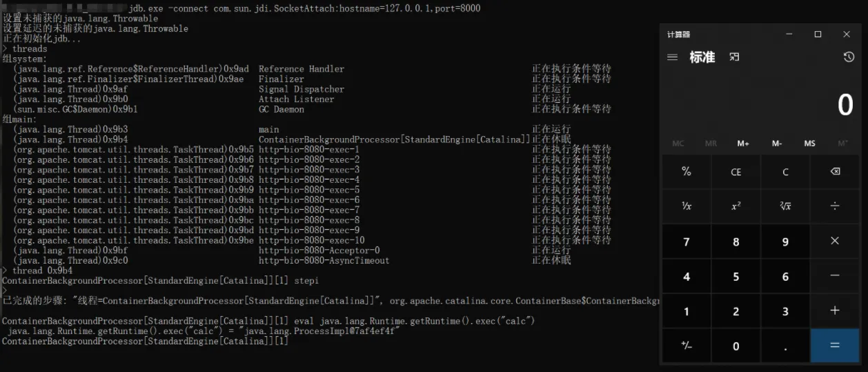Click the CE clear entry key
868x372 pixels.
[736, 172]
